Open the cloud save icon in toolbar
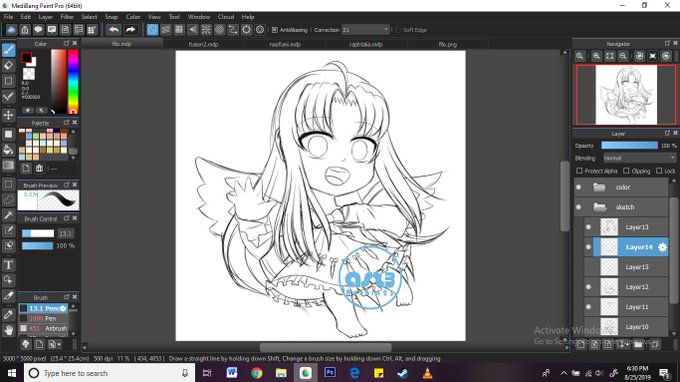This screenshot has width=680, height=382. pos(11,29)
